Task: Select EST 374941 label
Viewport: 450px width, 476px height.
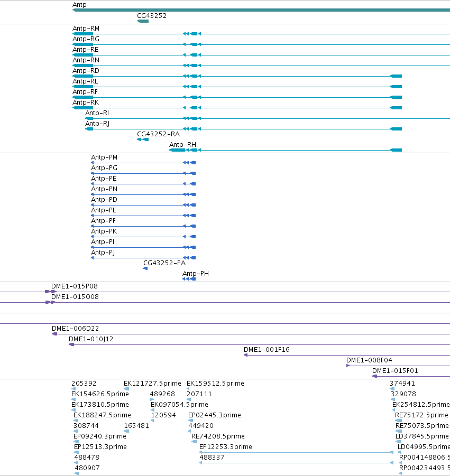Action: pyautogui.click(x=402, y=384)
